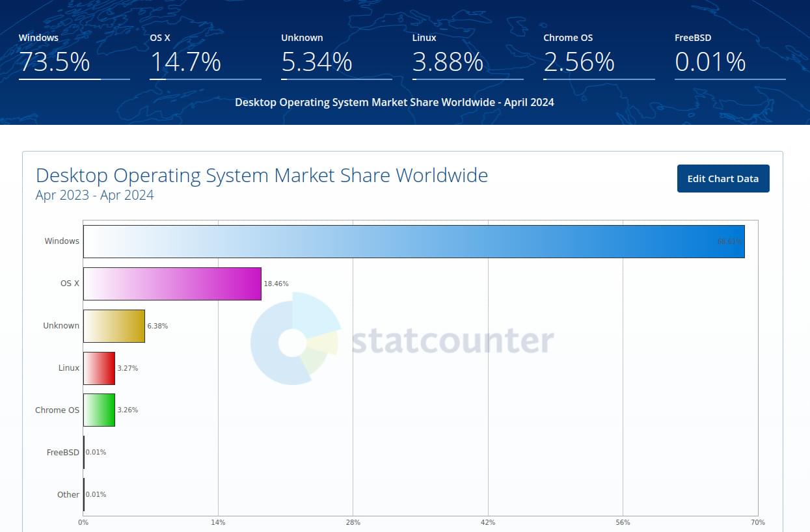This screenshot has width=810, height=532.
Task: Click the 0.01% value in Other chart row
Action: (x=96, y=495)
